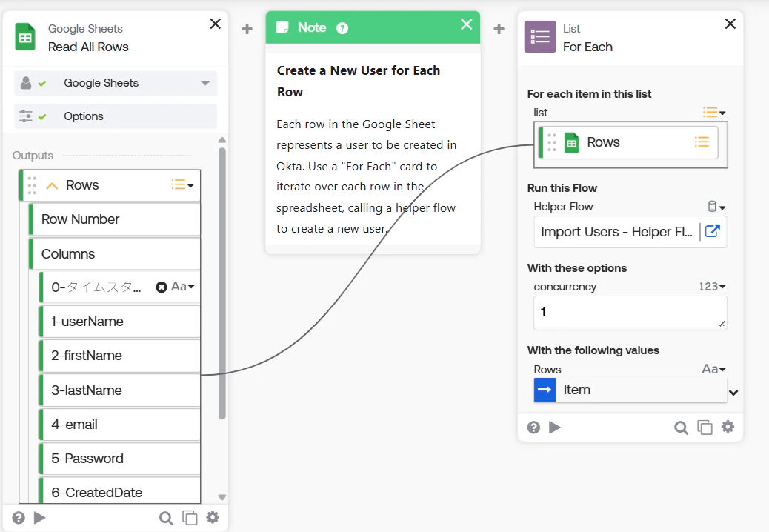Click the search icon on Google Sheets card

[x=166, y=518]
